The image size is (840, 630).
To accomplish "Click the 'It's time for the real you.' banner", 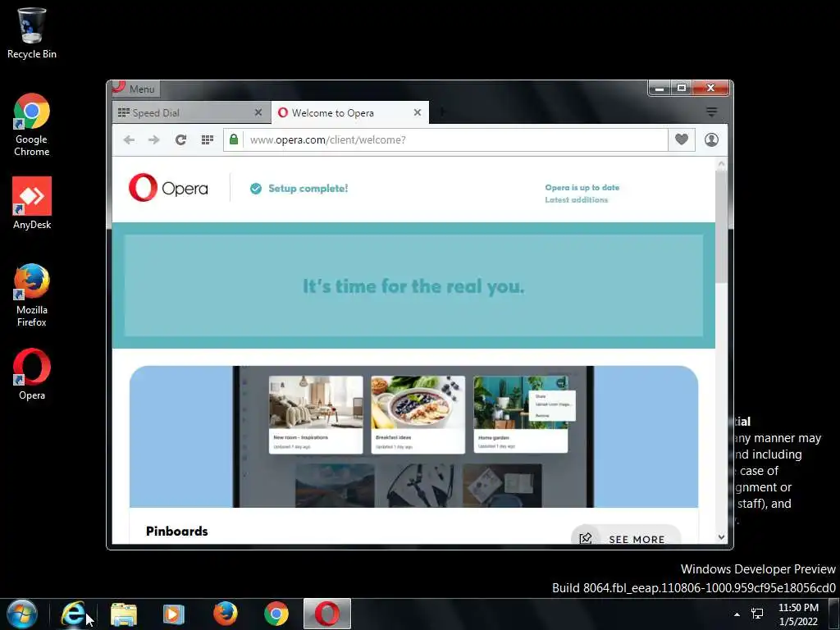I will pos(413,285).
